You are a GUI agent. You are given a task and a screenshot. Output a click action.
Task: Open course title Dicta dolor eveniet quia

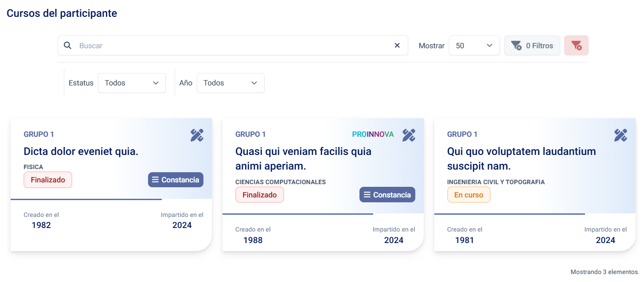[x=81, y=151]
